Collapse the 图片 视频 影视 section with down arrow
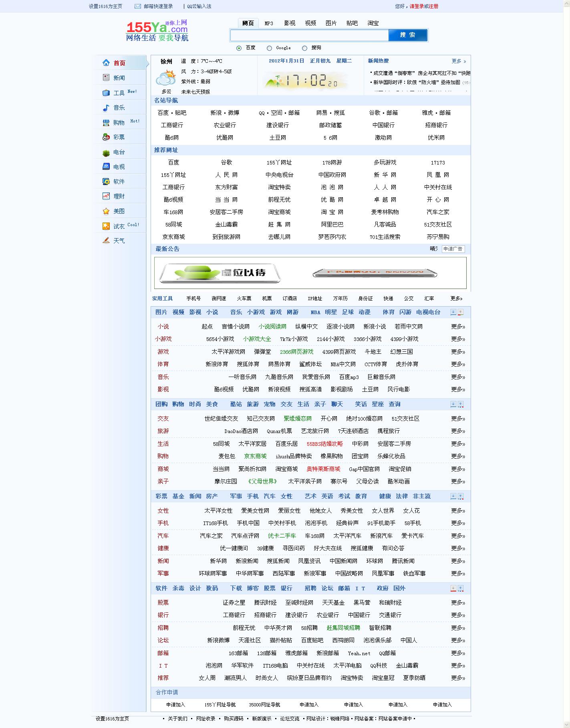Image resolution: width=570 pixels, height=728 pixels. pos(453,312)
